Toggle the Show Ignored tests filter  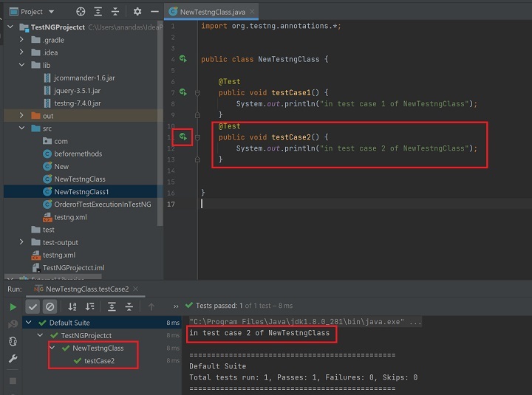coord(50,306)
